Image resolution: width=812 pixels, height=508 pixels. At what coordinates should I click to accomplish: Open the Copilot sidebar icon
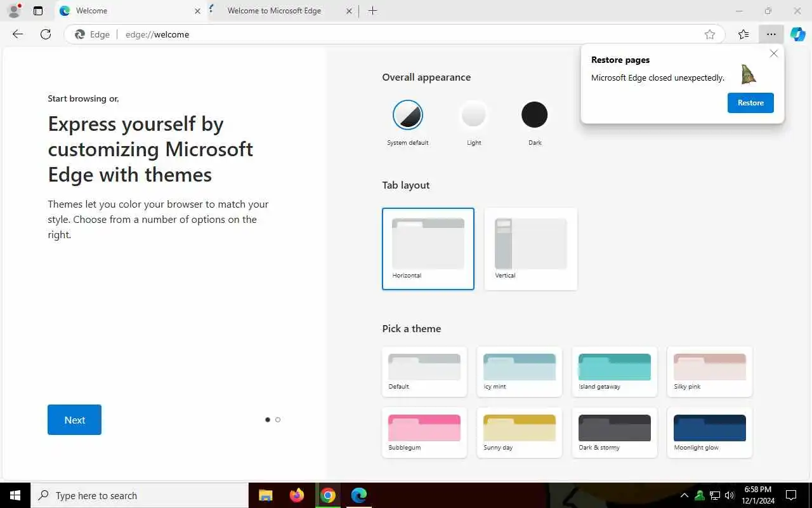pos(797,34)
